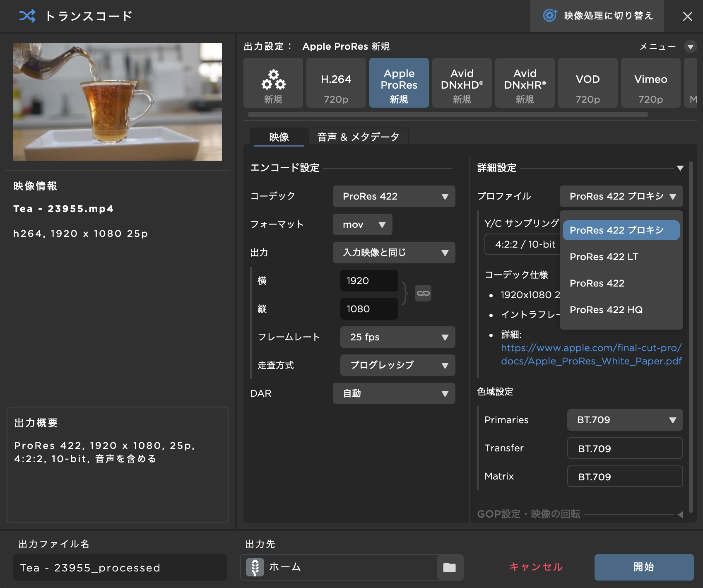Select the Avid DNxHR preset

pos(525,83)
